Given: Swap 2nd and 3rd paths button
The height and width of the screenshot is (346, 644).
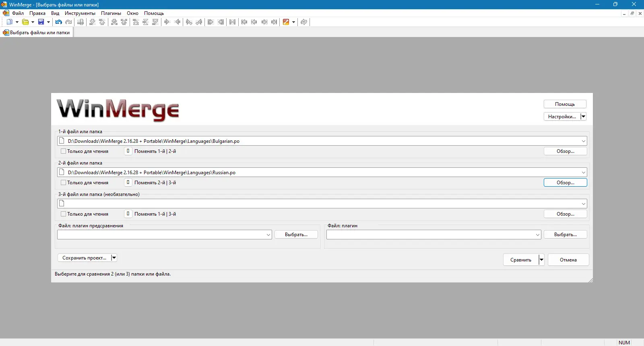Looking at the screenshot, I should 128,183.
